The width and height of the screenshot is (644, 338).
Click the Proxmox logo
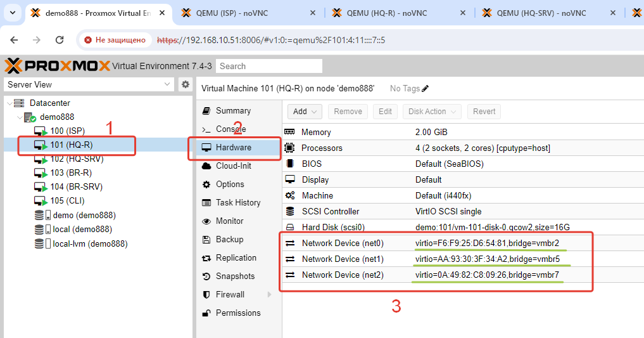click(58, 66)
